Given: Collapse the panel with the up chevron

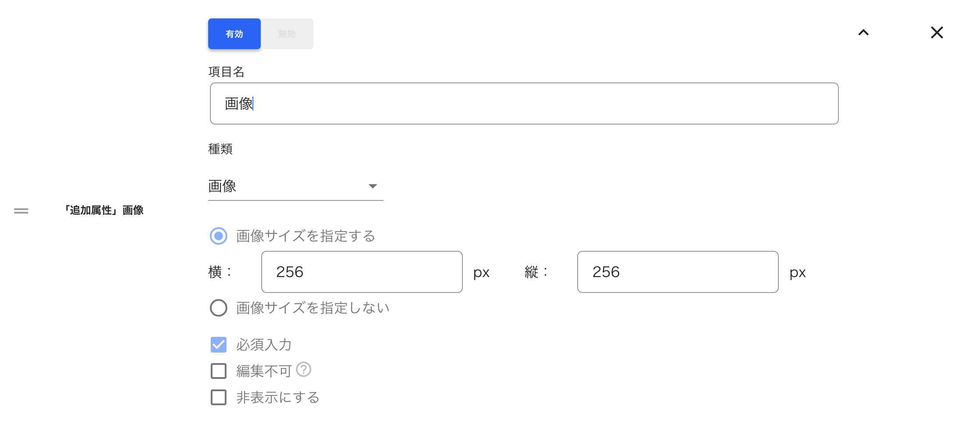Looking at the screenshot, I should 863,32.
